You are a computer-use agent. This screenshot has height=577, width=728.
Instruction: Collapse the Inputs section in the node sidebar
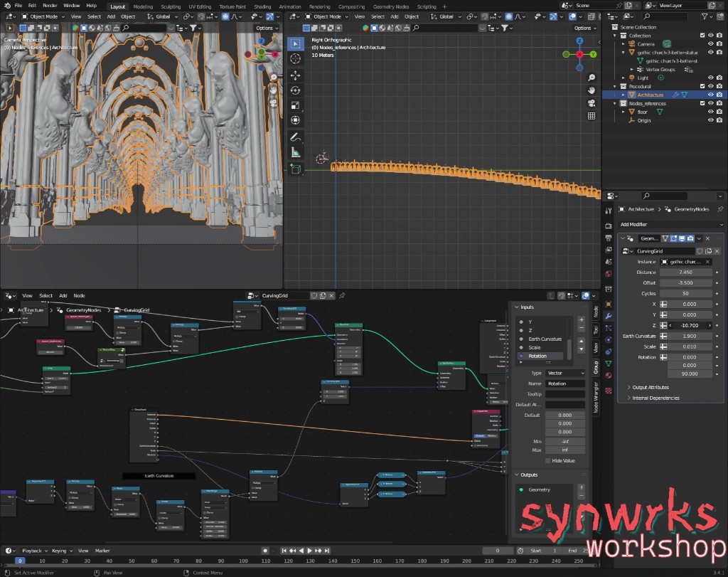tap(517, 307)
